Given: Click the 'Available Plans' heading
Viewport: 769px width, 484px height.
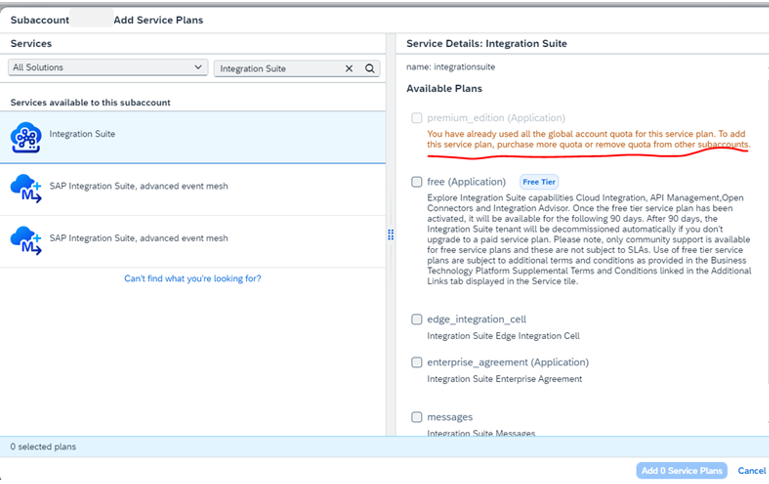Looking at the screenshot, I should coord(444,89).
